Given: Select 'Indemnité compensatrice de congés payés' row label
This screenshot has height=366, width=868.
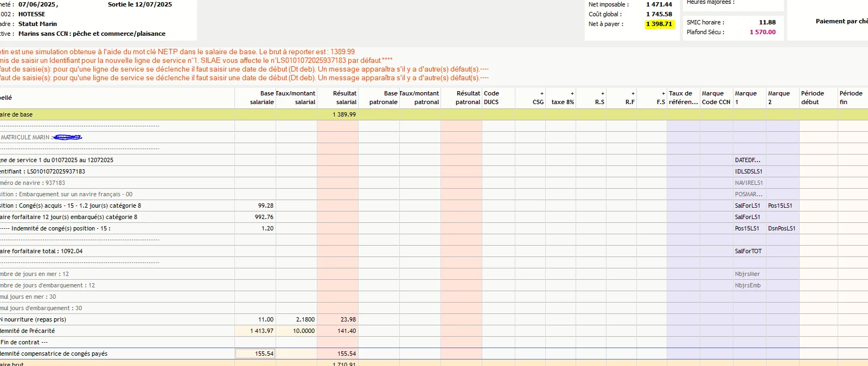Looking at the screenshot, I should point(54,354).
